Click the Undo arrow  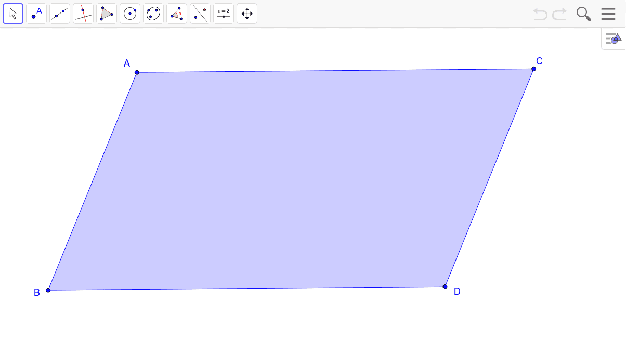[x=540, y=14]
